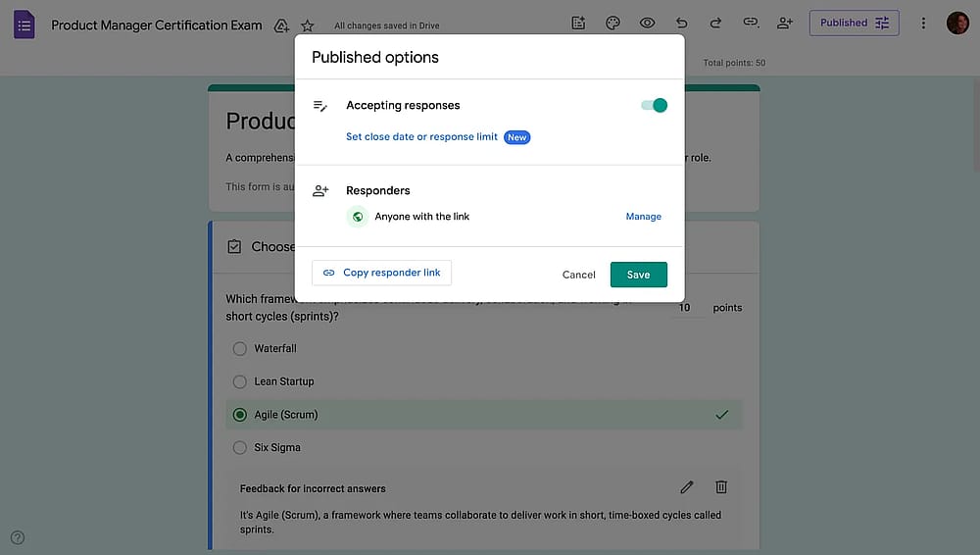
Task: Open the Google Forms home icon
Action: click(24, 25)
